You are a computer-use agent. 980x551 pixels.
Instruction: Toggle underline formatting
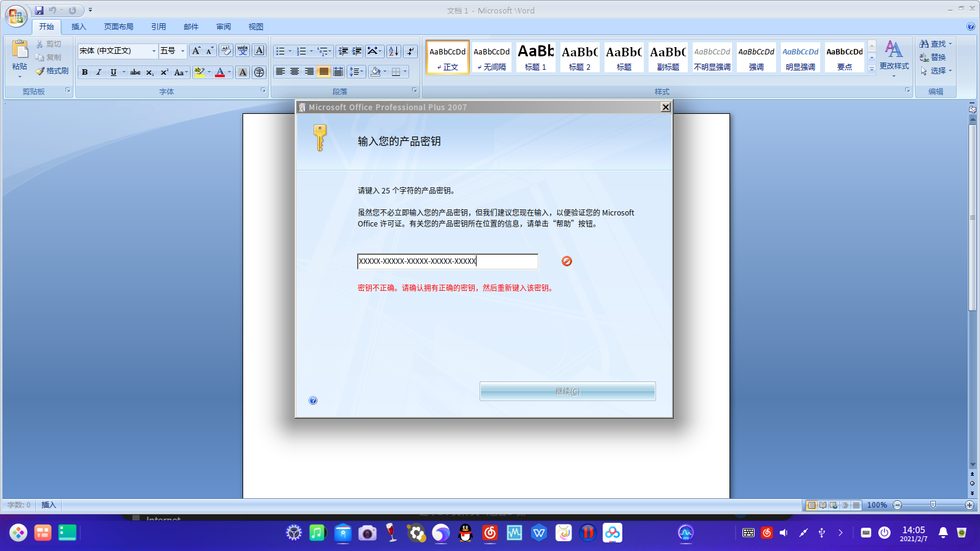coord(113,72)
